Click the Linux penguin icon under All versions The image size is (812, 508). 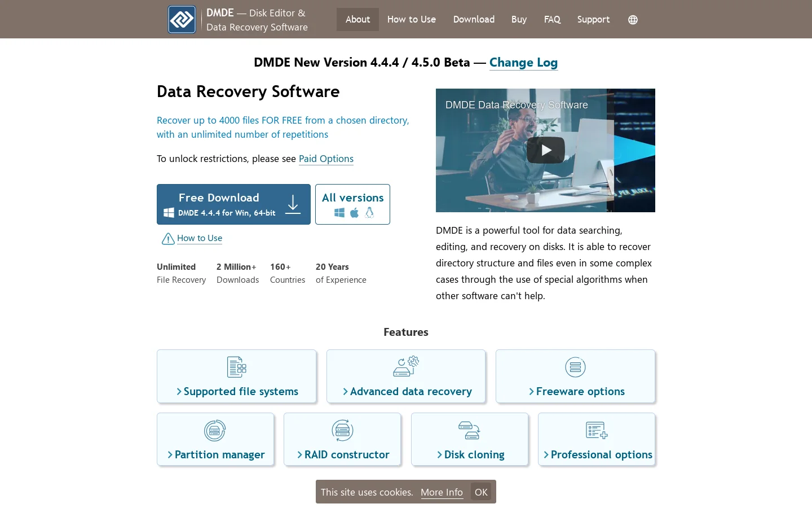click(x=369, y=212)
